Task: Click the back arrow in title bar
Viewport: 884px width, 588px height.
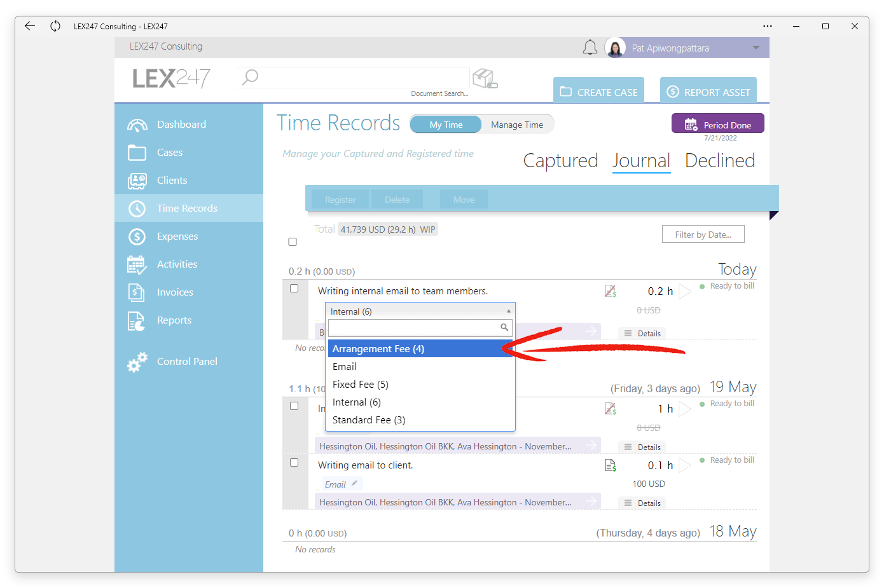Action: (x=30, y=26)
